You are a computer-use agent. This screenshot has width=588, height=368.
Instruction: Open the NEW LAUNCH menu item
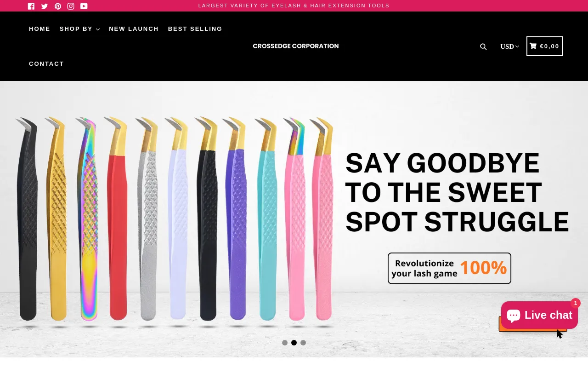(134, 29)
